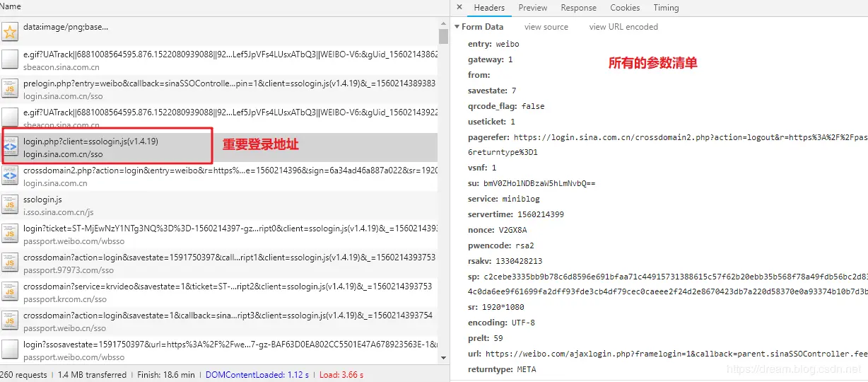Viewport: 868px width, 382px height.
Task: Click the gateway: 1 parameter
Action: click(490, 59)
